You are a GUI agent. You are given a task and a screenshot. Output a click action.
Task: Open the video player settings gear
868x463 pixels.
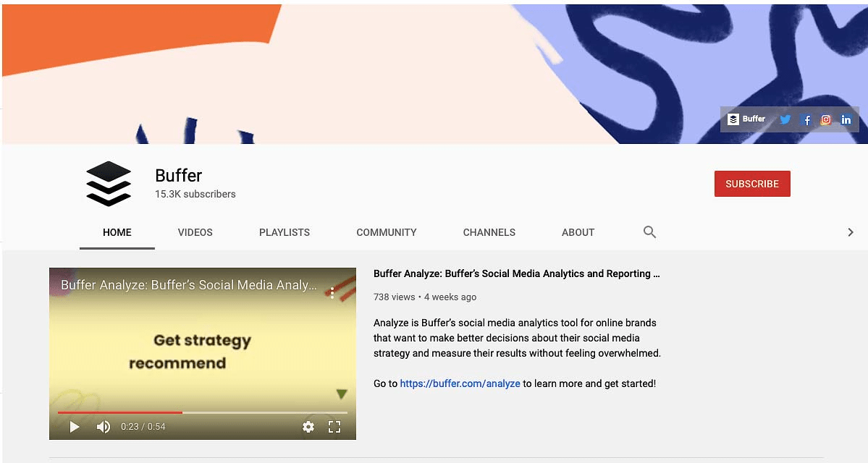(x=309, y=427)
